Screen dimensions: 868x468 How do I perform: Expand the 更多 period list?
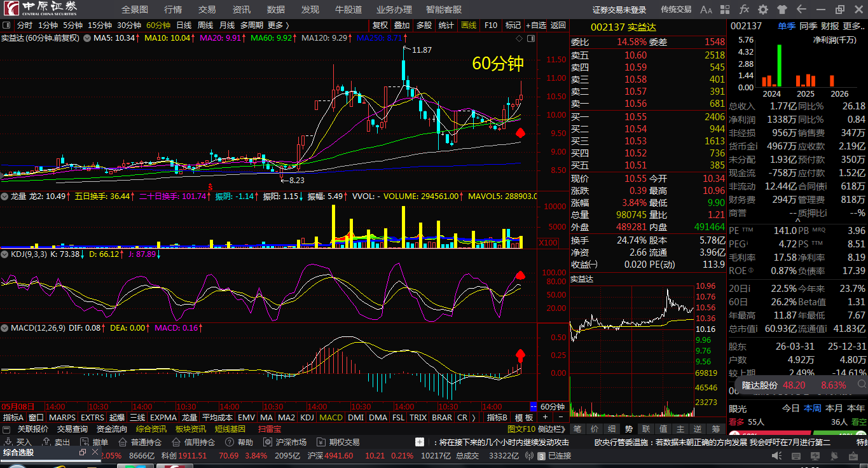[x=279, y=25]
